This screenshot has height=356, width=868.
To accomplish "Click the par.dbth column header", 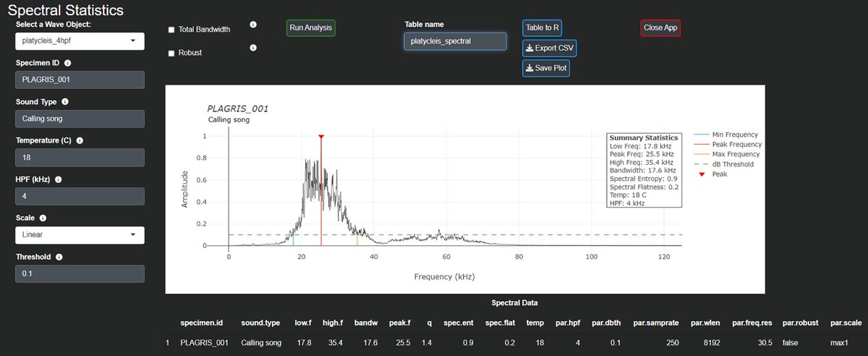I will pos(608,322).
